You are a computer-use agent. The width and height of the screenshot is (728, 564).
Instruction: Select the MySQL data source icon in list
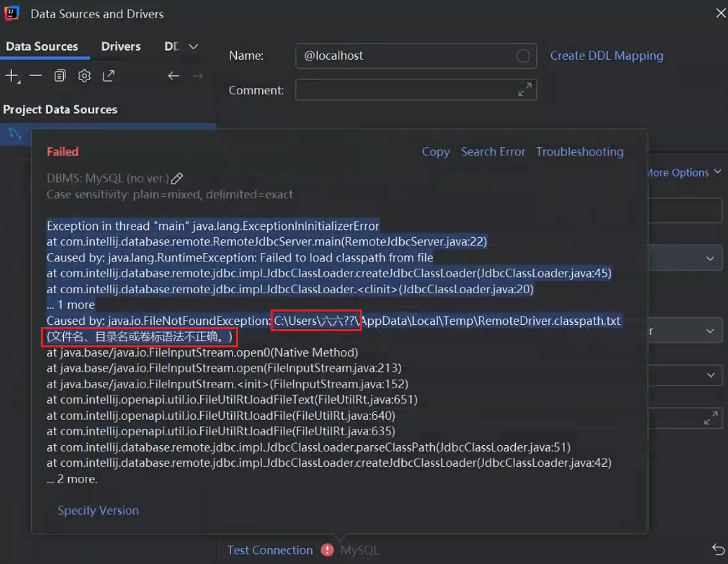click(14, 134)
